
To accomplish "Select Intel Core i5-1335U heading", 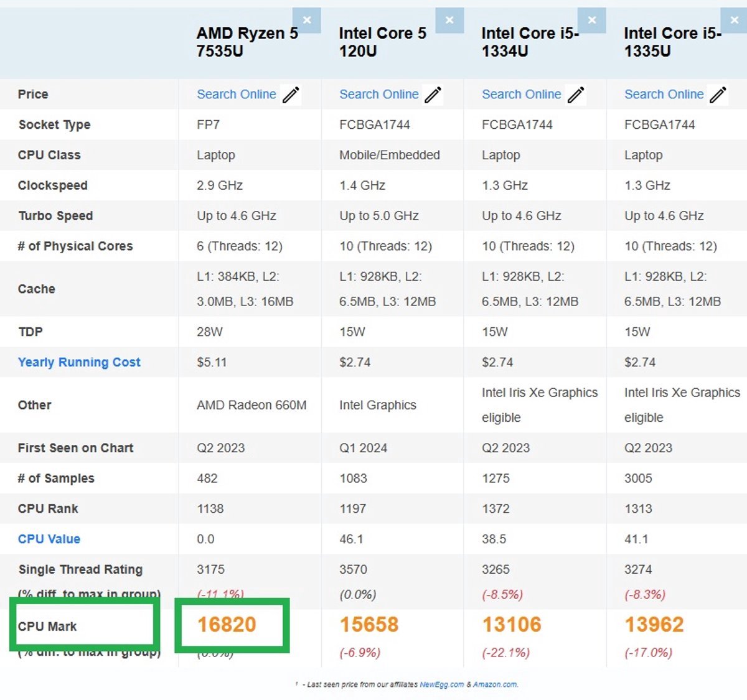I will (x=673, y=42).
